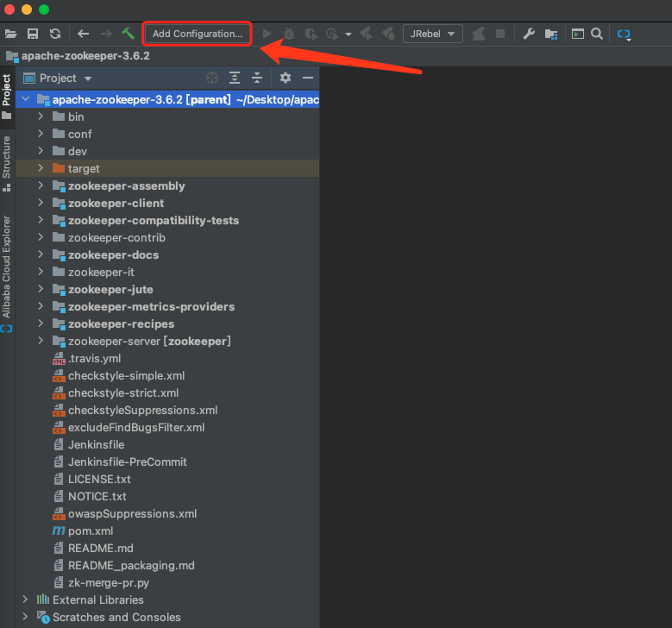Image resolution: width=672 pixels, height=628 pixels.
Task: Open file with the folder toolbar icon
Action: (x=11, y=34)
